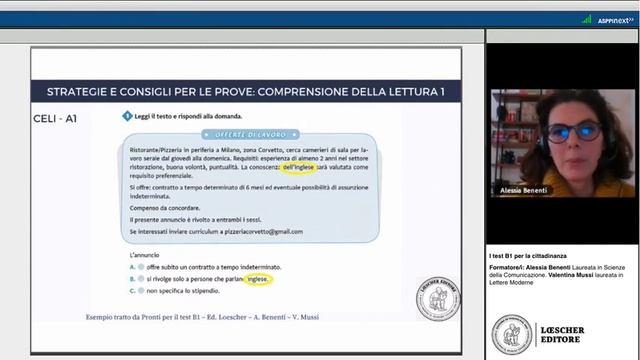Click the 'I test B1 per la cittadinanza' title
This screenshot has height=360, width=640.
pos(528,256)
